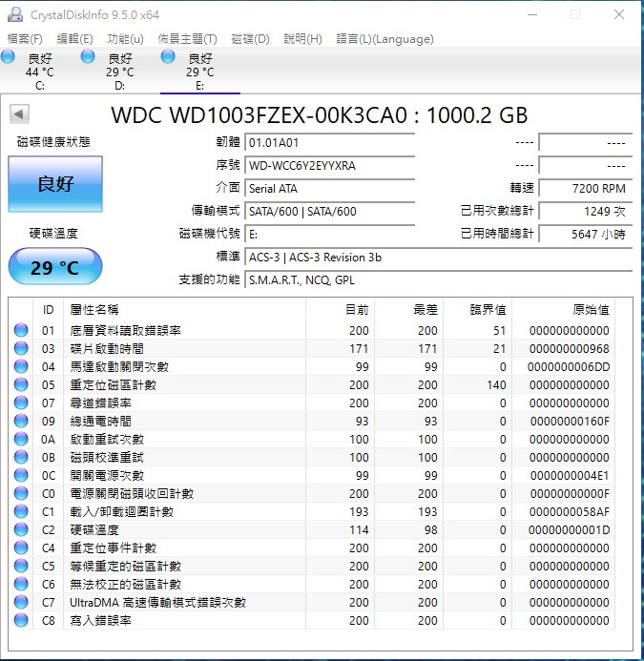Close the CrystalDiskInfo window
Image resolution: width=644 pixels, height=661 pixels.
(x=618, y=14)
